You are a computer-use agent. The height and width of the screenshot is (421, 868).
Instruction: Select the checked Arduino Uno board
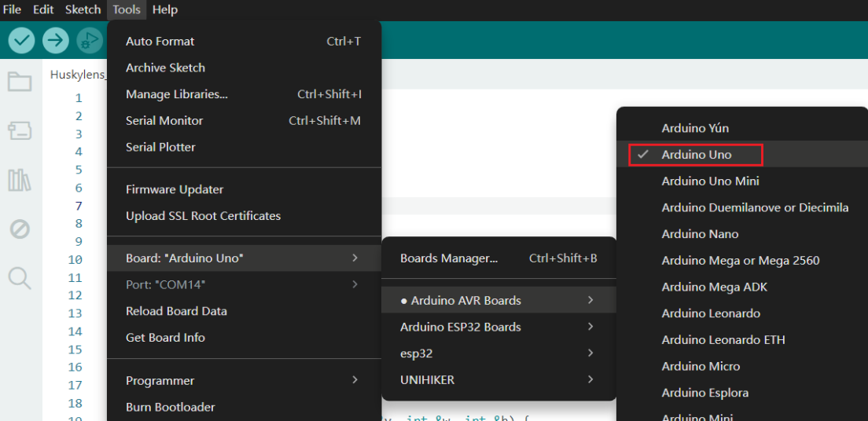click(697, 155)
